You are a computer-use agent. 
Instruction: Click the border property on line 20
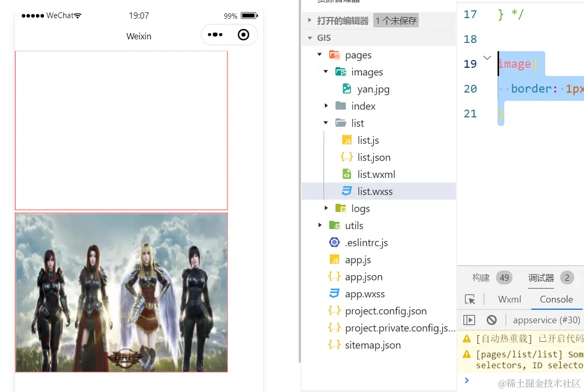[x=532, y=88]
